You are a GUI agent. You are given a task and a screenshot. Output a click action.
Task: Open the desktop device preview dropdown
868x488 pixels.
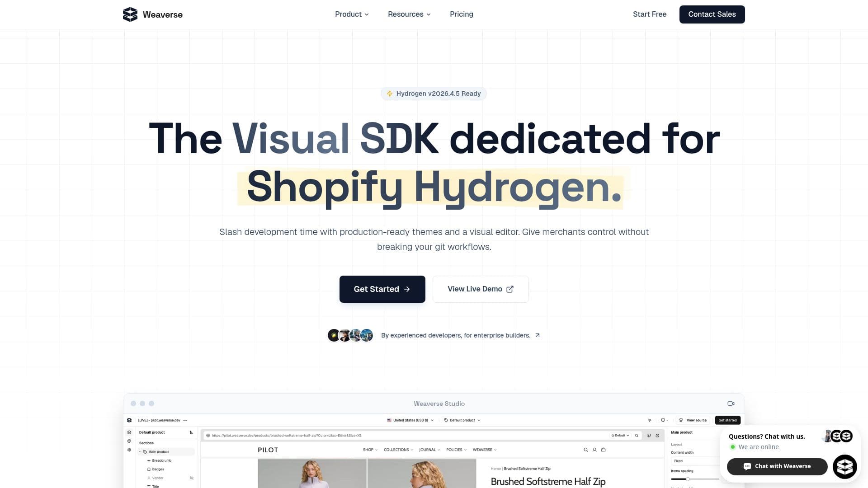pos(664,420)
